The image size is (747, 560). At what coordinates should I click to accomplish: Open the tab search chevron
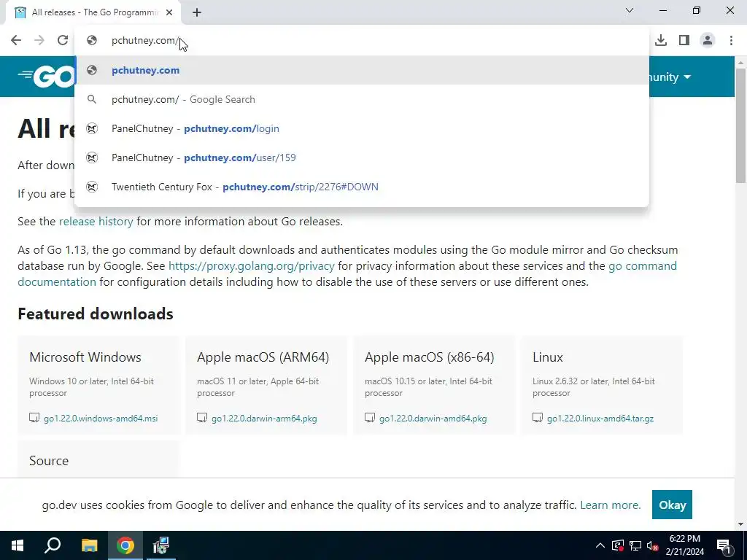click(x=630, y=10)
